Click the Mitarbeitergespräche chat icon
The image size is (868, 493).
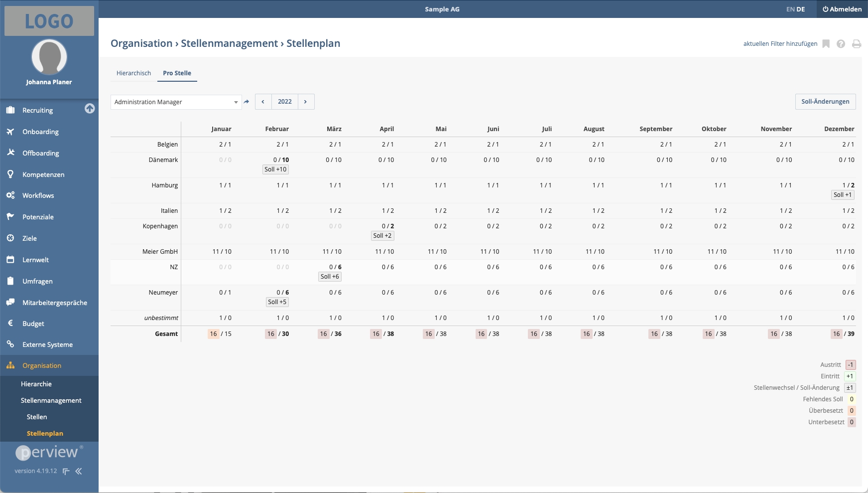[10, 302]
